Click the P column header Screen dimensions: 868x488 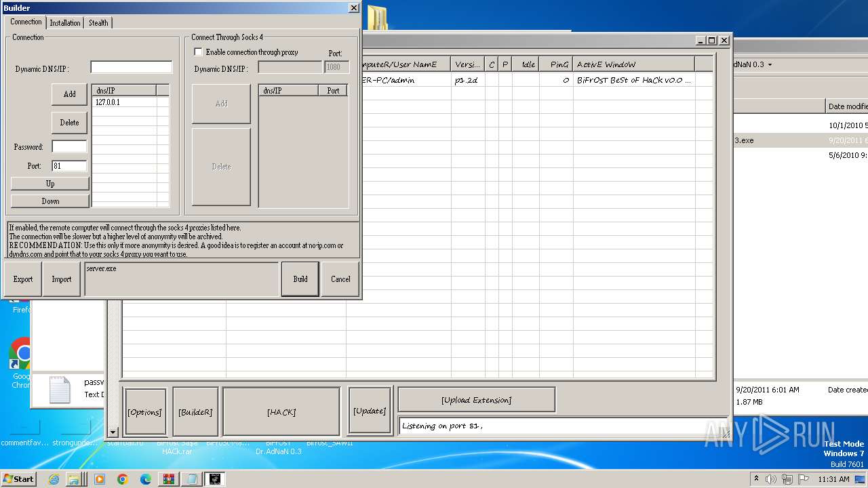[x=505, y=64]
